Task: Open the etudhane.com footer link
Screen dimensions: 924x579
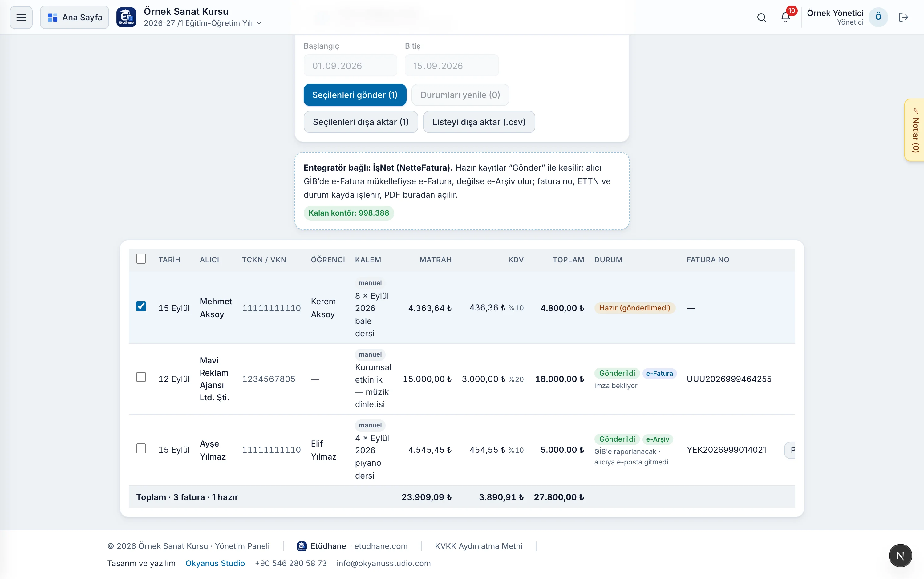Action: tap(381, 546)
